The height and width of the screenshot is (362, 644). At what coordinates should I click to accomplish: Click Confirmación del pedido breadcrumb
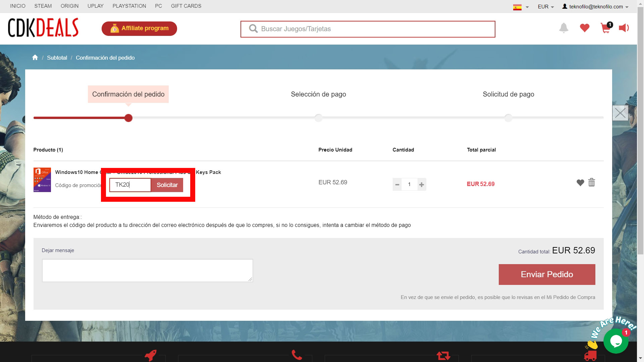coord(105,58)
